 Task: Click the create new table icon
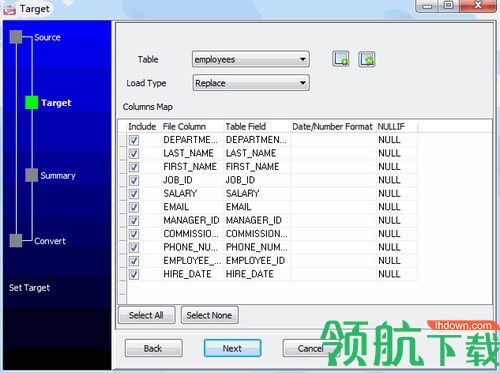coord(341,59)
